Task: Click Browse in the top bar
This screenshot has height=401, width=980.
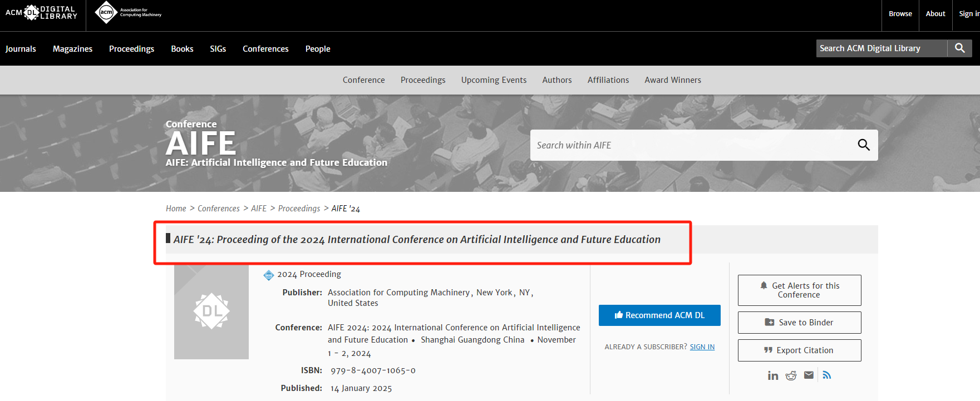Action: [900, 13]
